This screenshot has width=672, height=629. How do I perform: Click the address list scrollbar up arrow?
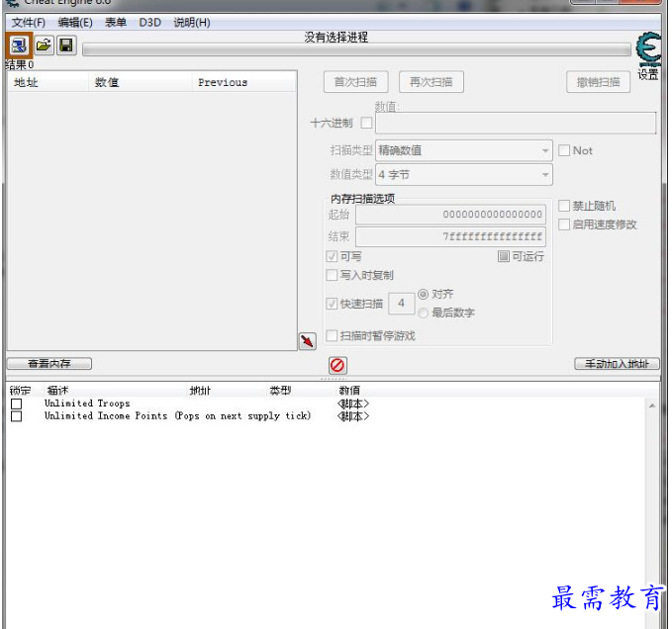tap(652, 405)
